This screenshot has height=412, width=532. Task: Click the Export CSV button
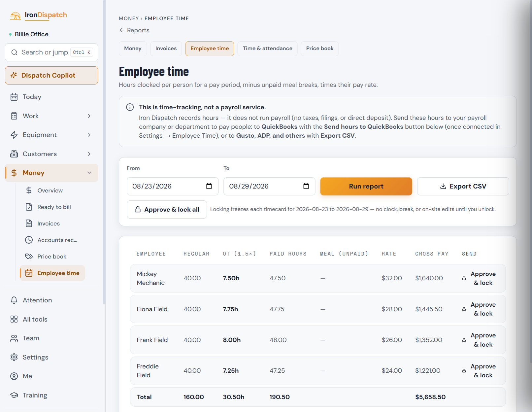tap(463, 186)
